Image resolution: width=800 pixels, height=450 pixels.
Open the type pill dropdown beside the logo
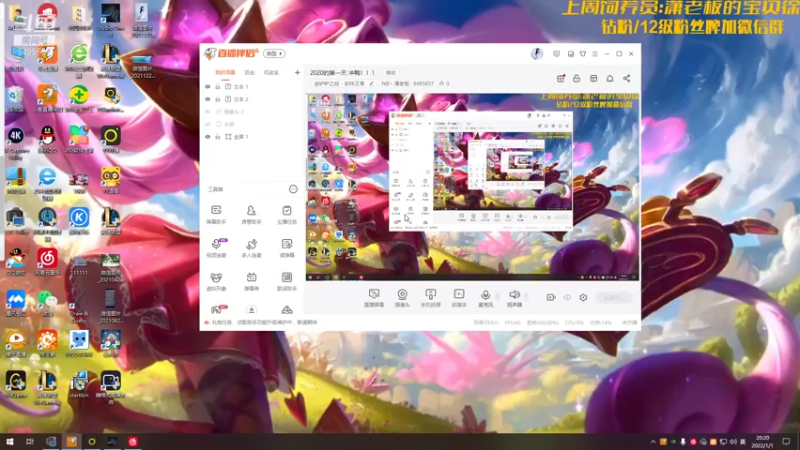(x=274, y=54)
